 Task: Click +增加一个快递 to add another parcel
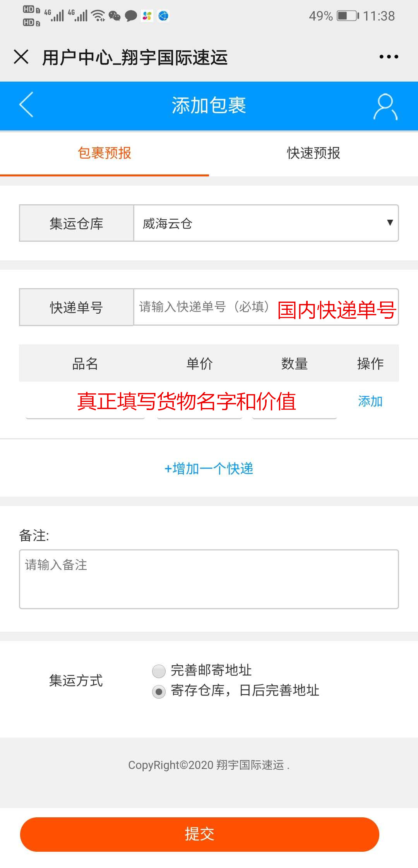209,468
